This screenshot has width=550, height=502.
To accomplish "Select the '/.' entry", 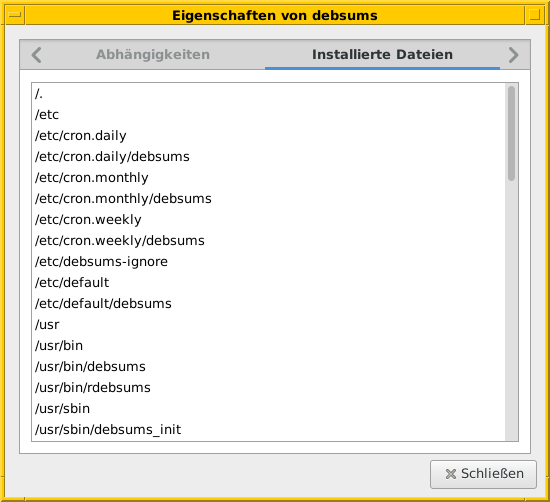I will (x=269, y=94).
